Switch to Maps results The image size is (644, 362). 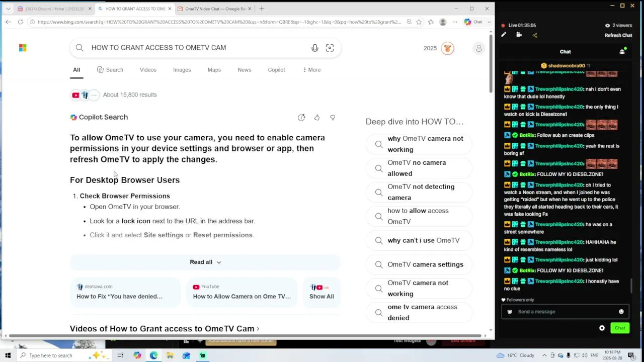click(214, 70)
